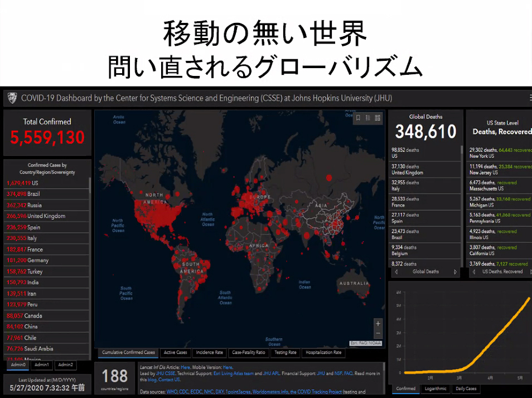This screenshot has width=532, height=398.
Task: Select Brazil in the confirmed cases list
Action: click(x=46, y=194)
